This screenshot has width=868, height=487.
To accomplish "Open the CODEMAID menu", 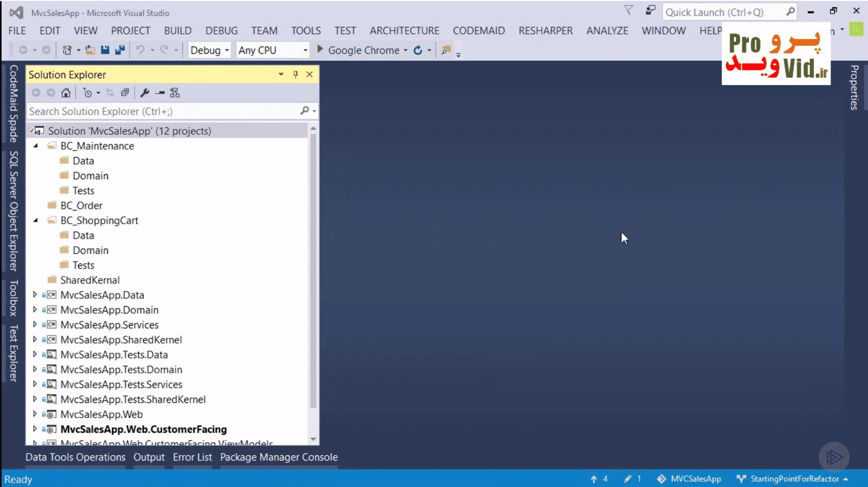I will pos(479,31).
